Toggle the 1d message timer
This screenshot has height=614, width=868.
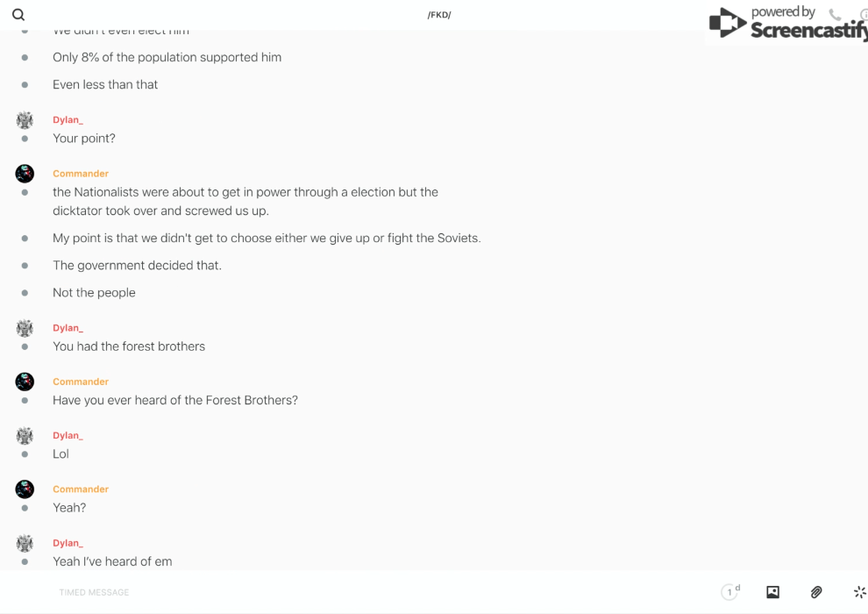click(x=730, y=592)
